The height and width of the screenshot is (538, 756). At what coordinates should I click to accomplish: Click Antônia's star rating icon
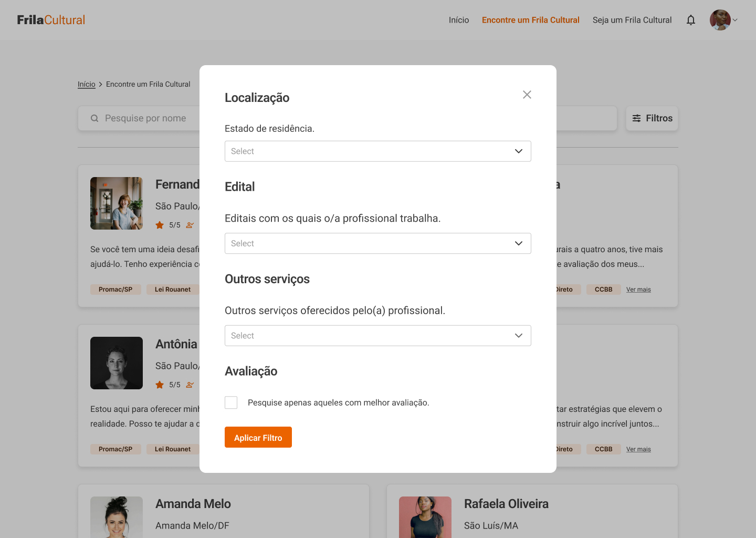160,385
